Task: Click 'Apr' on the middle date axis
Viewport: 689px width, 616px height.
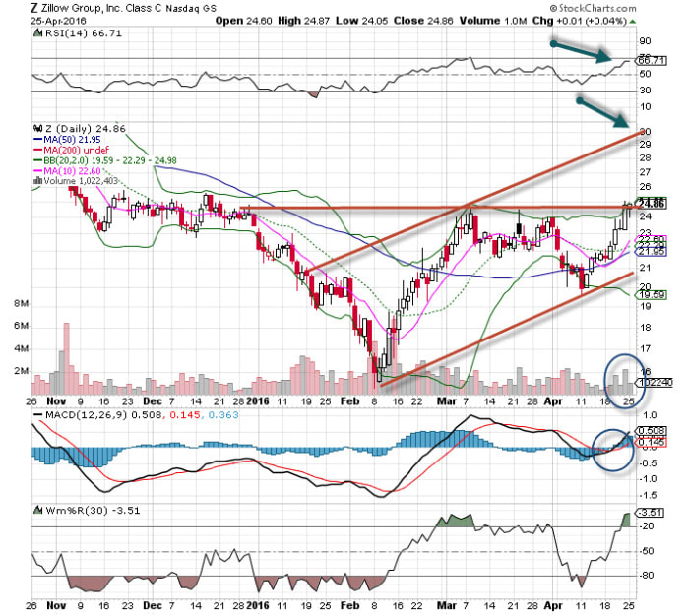Action: pyautogui.click(x=553, y=401)
